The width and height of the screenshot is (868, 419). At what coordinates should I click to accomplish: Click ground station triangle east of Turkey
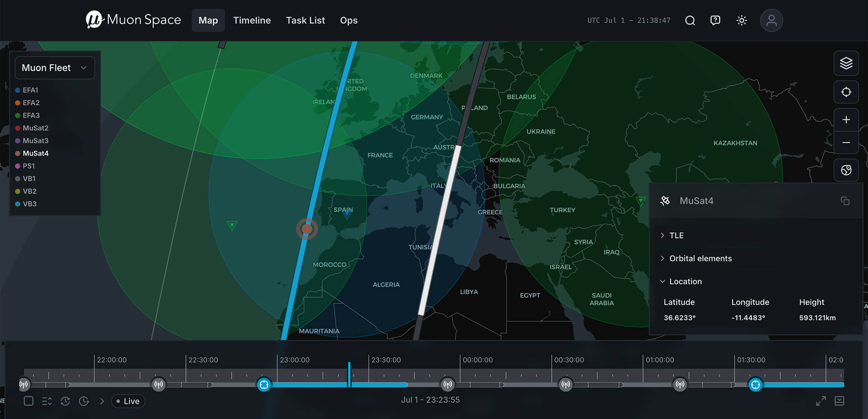(641, 201)
